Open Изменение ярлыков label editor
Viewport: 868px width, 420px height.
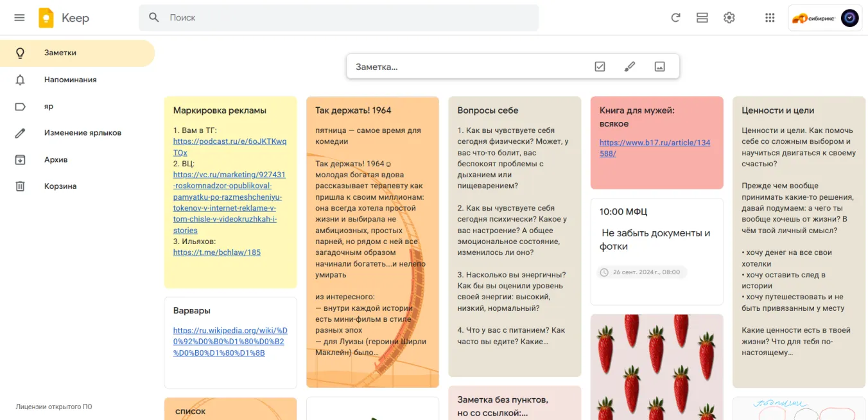82,133
